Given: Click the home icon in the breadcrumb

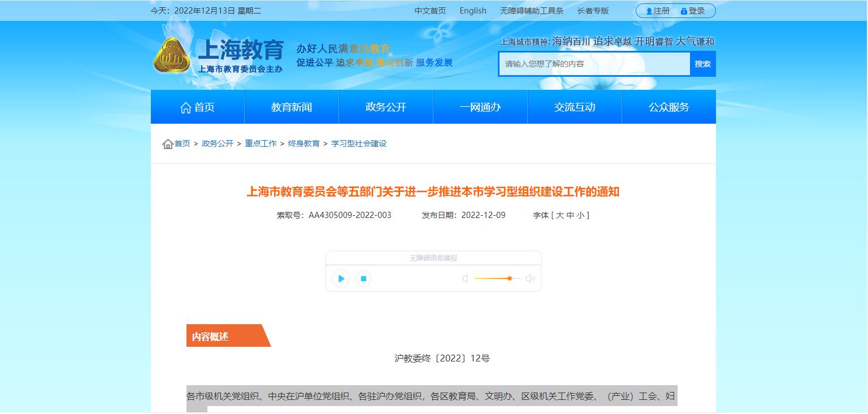Looking at the screenshot, I should coord(168,144).
